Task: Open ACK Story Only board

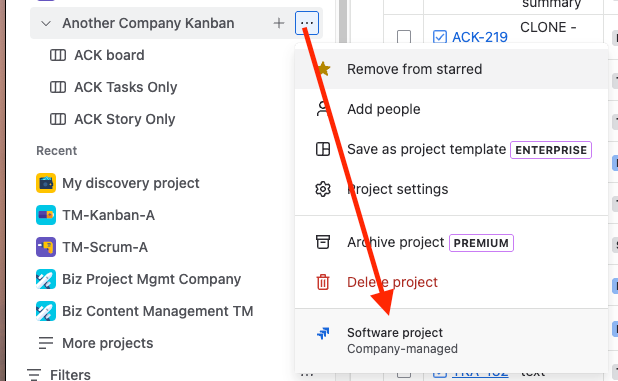Action: (x=125, y=119)
